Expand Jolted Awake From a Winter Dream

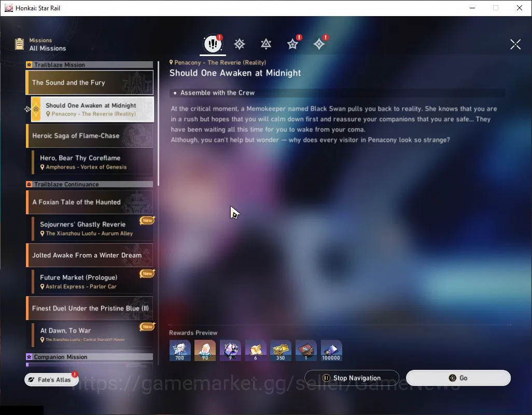90,255
